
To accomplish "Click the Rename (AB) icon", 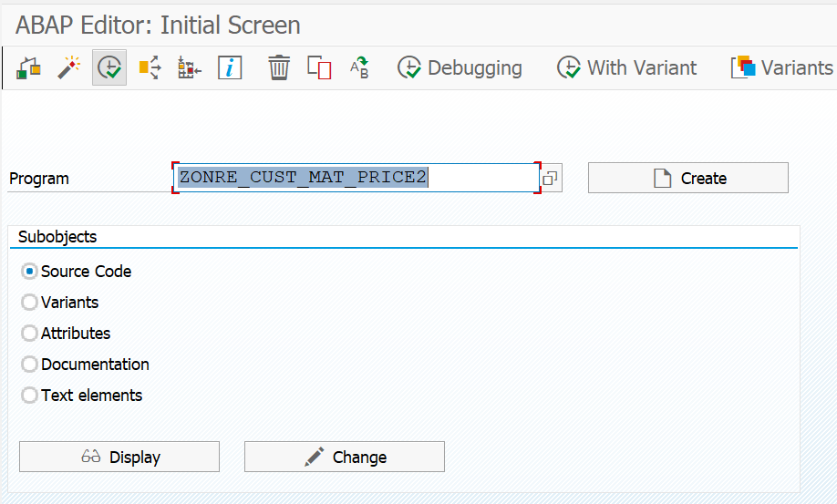I will [x=359, y=68].
